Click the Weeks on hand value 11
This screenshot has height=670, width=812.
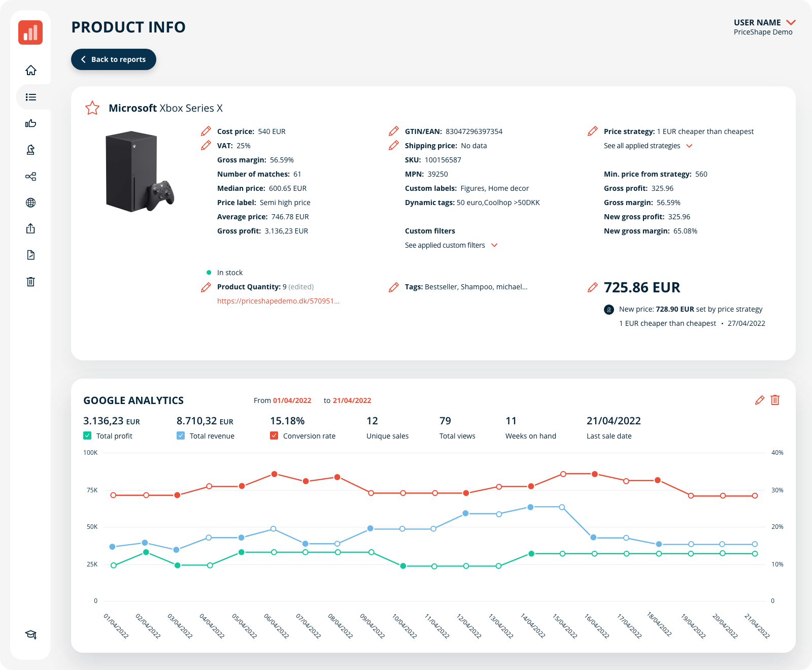tap(511, 421)
